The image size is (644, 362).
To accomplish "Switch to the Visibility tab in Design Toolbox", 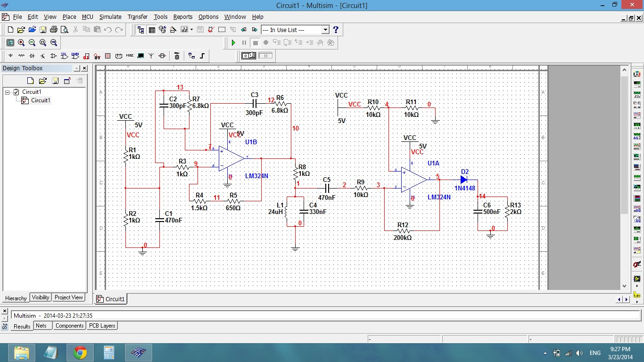I will click(x=40, y=297).
